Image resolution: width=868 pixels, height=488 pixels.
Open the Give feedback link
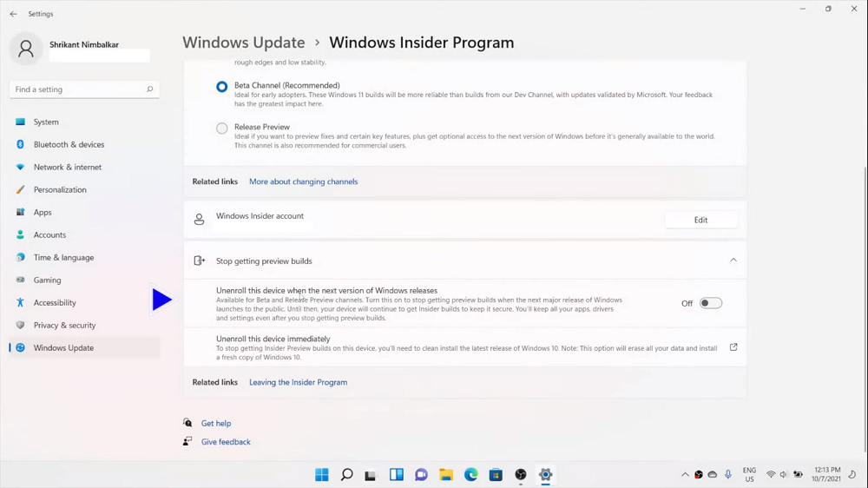point(226,442)
